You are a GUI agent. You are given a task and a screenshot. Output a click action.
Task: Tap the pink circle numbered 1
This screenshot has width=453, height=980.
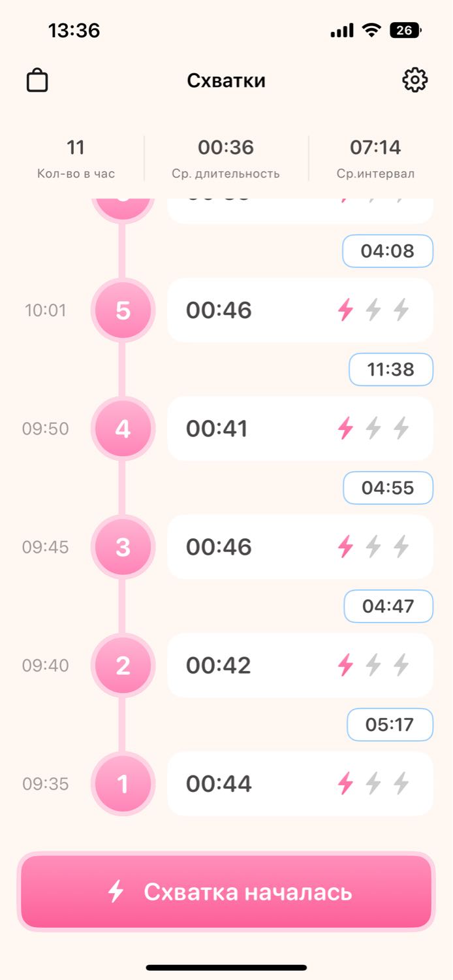123,783
